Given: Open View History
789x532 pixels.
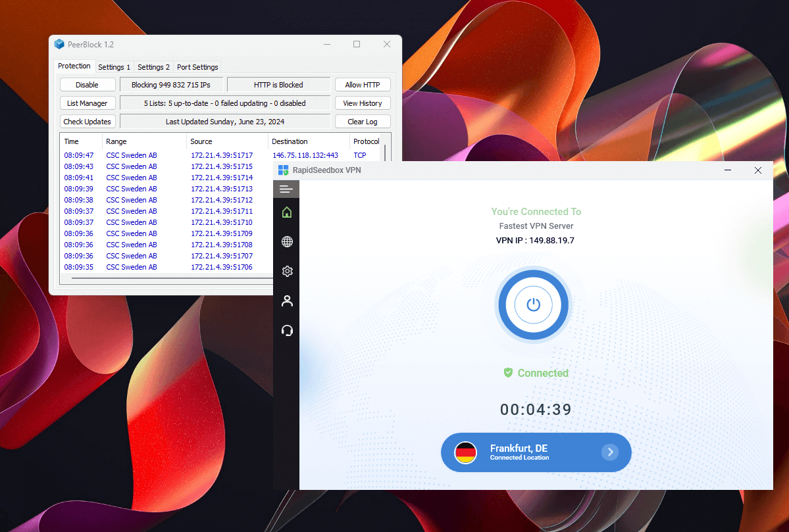Looking at the screenshot, I should click(363, 103).
